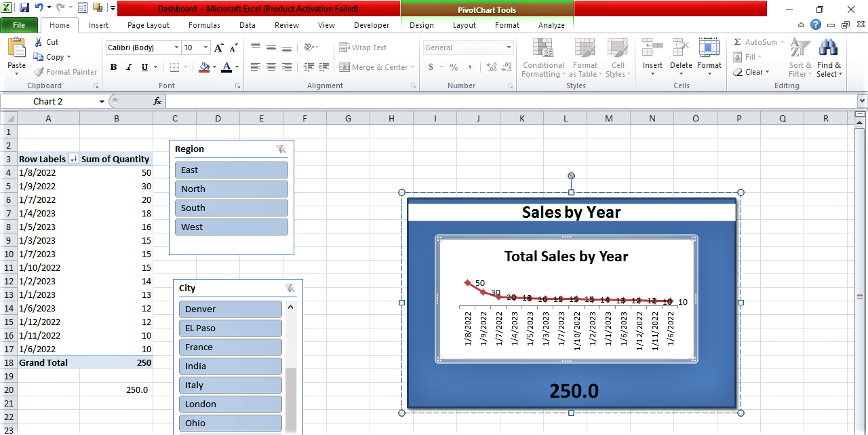Toggle Italic formatting
Viewport: 868px width, 435px height.
129,67
